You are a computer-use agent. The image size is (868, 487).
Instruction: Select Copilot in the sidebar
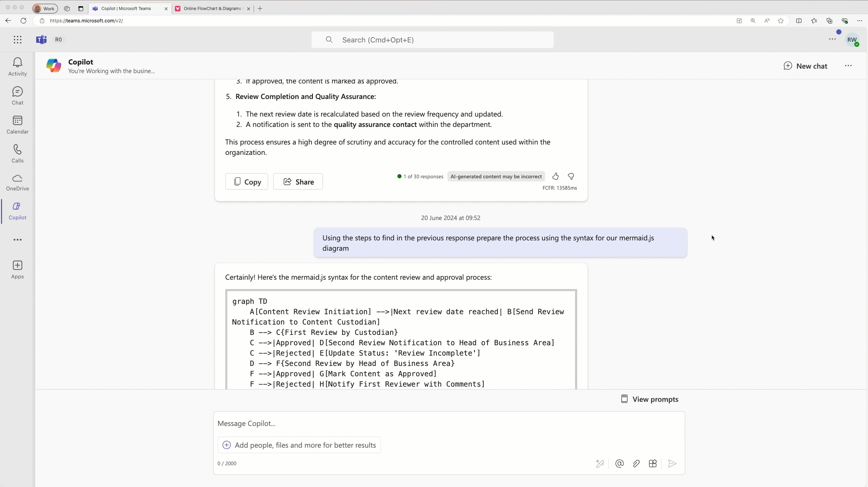pos(17,211)
